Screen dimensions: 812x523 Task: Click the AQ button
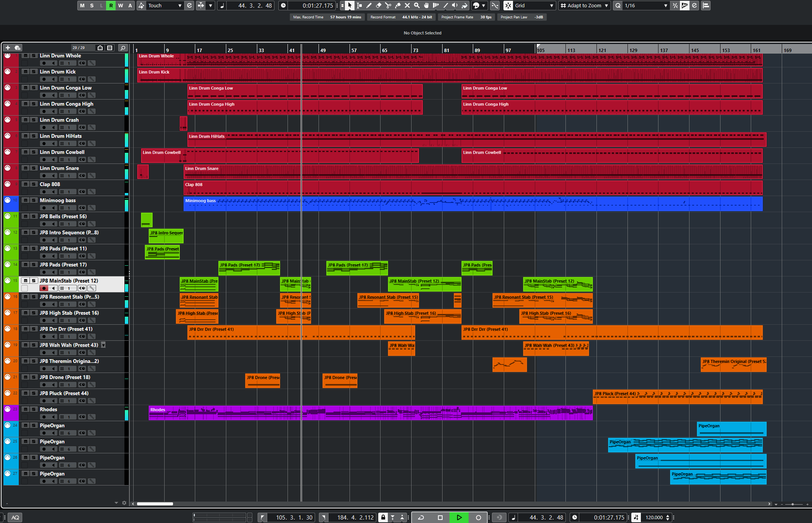pos(15,518)
